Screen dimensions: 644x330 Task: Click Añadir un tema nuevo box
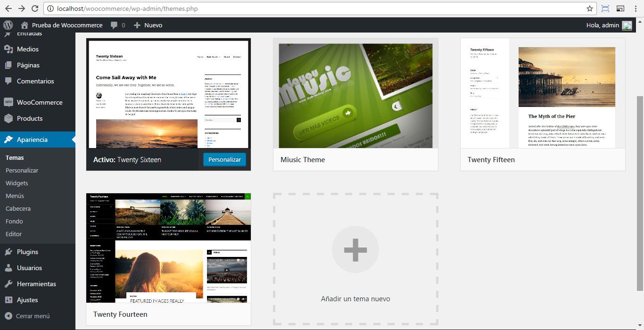[355, 259]
